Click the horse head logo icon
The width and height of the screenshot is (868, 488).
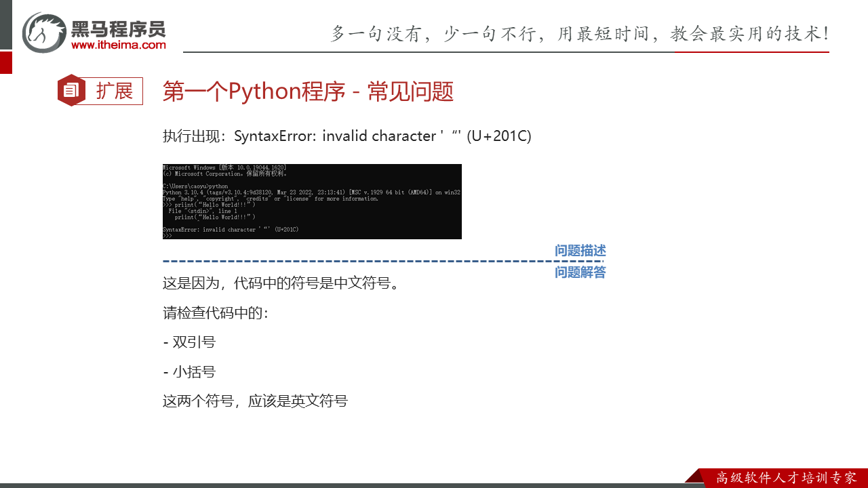tap(44, 32)
